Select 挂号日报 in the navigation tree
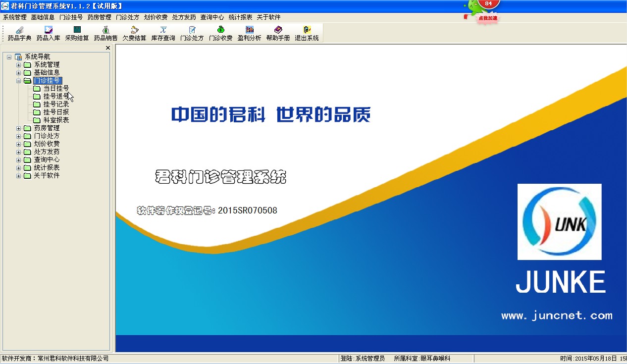 point(56,112)
